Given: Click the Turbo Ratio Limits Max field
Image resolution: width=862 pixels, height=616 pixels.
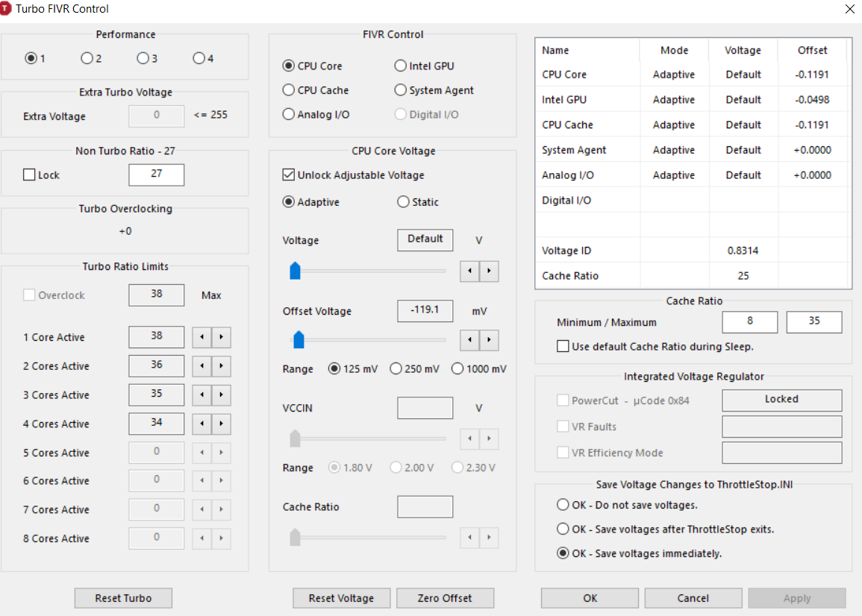Looking at the screenshot, I should (156, 295).
